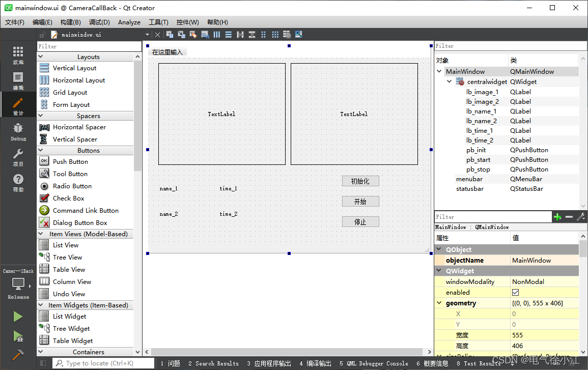This screenshot has width=588, height=370.
Task: Open the 编辑(E) menu
Action: pos(42,22)
